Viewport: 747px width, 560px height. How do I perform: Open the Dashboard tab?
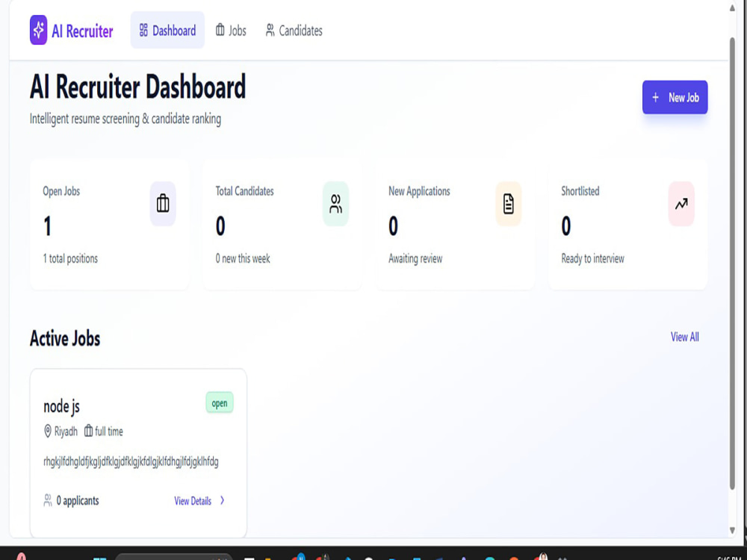(x=167, y=31)
